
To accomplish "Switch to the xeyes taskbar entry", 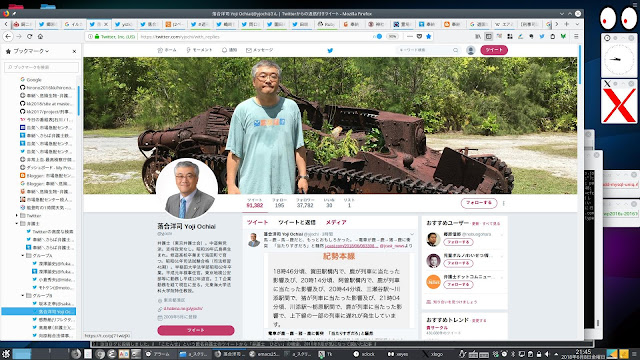I will tap(398, 354).
